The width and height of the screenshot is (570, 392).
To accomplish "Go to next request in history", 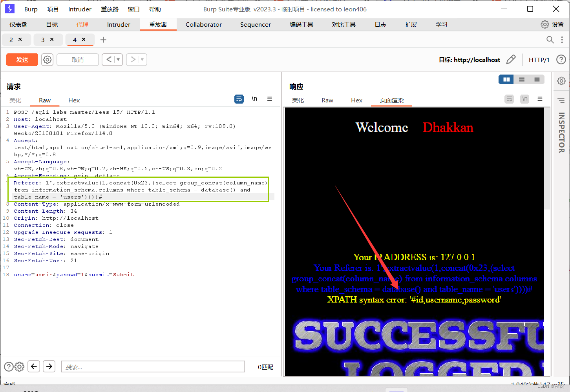I will [x=133, y=60].
